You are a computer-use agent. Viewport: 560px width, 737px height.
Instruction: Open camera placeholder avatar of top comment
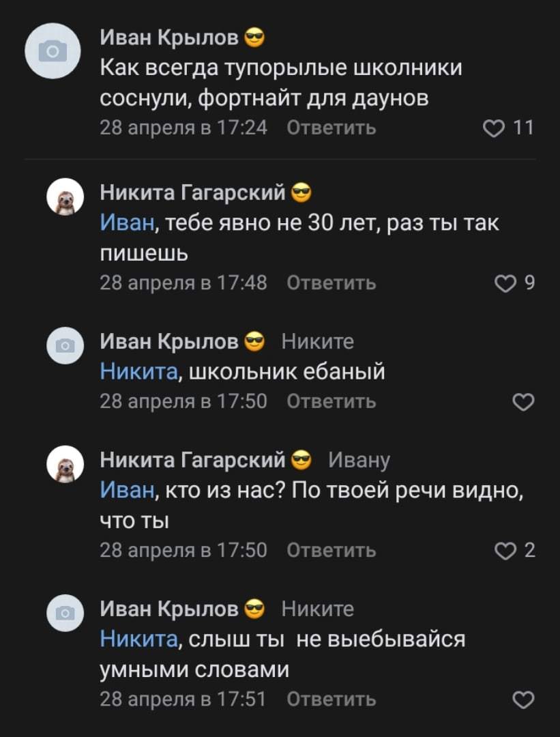[x=53, y=51]
